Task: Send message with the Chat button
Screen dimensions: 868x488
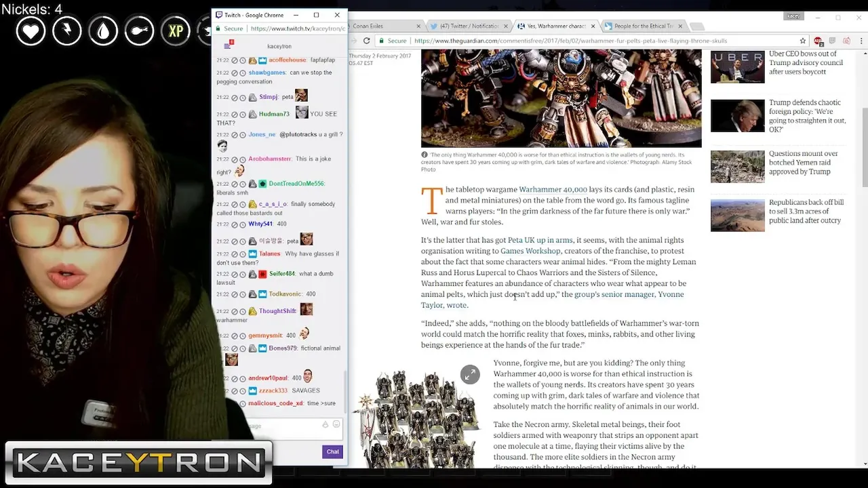Action: [x=332, y=451]
